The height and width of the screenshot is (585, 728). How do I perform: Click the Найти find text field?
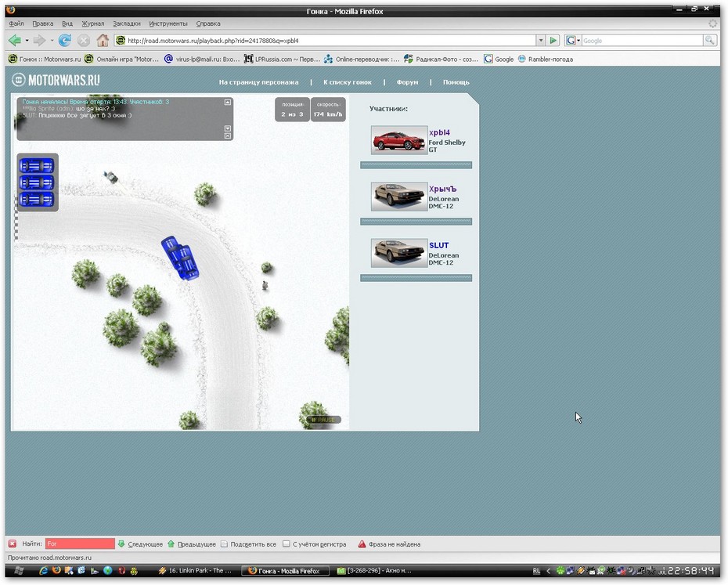coord(80,543)
